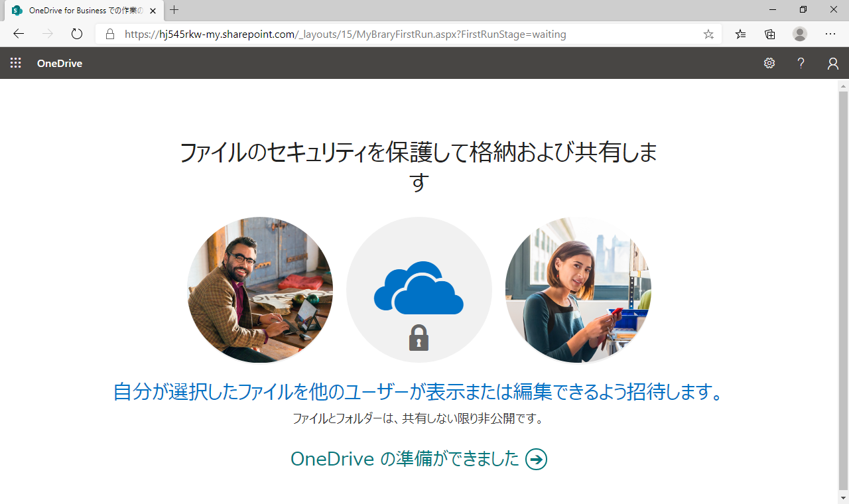Open the app launcher waffle icon
849x504 pixels.
click(15, 63)
